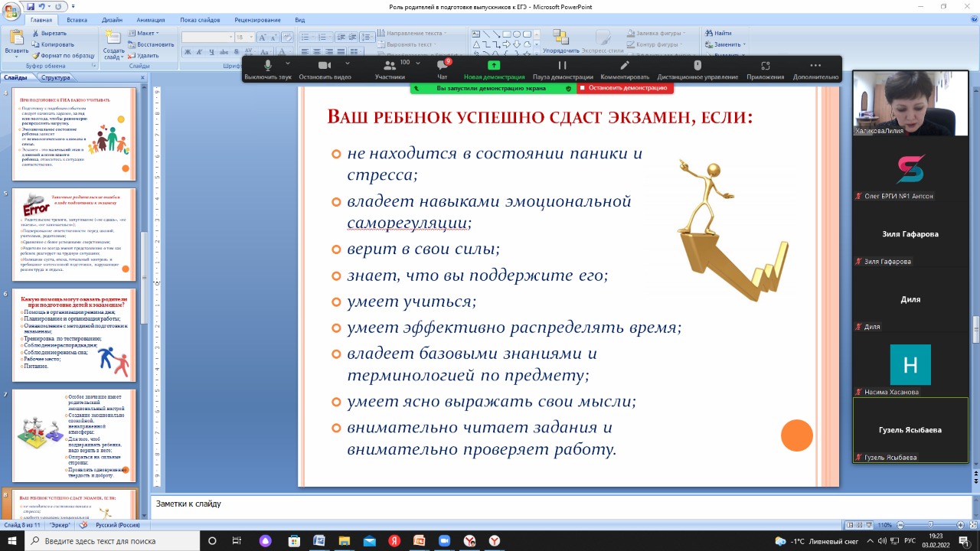Click the Приложения icon in Zoom toolbar
The width and height of the screenshot is (980, 551).
click(765, 67)
